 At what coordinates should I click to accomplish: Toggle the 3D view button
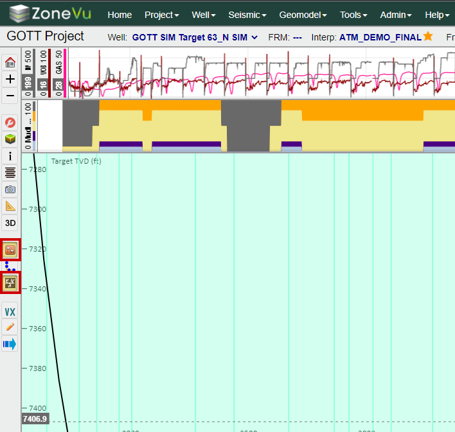(10, 223)
